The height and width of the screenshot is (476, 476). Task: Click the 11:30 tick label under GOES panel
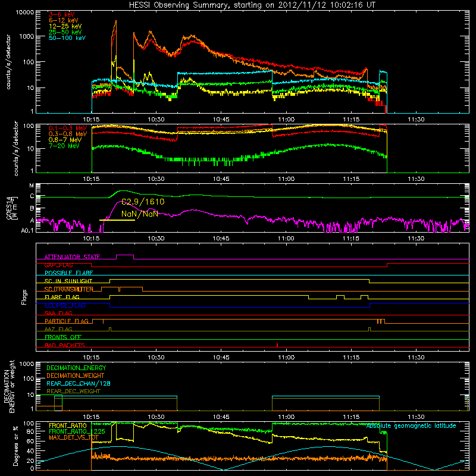[x=416, y=239]
